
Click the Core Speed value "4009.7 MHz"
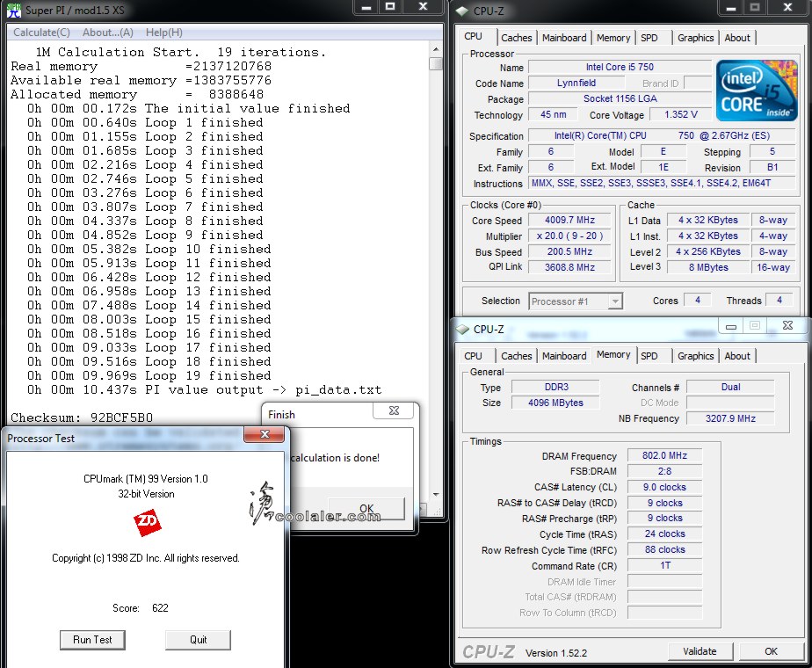(x=569, y=220)
